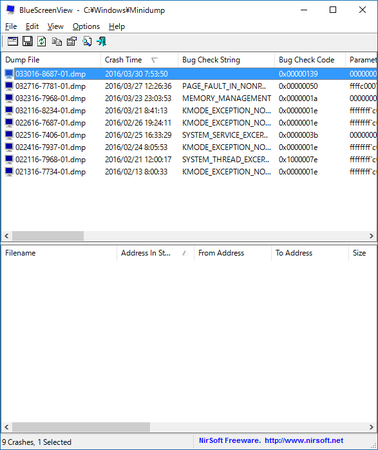The height and width of the screenshot is (450, 378).
Task: Click SYSTEM_SERVICE_EXCEP... bug check string
Action: point(225,135)
